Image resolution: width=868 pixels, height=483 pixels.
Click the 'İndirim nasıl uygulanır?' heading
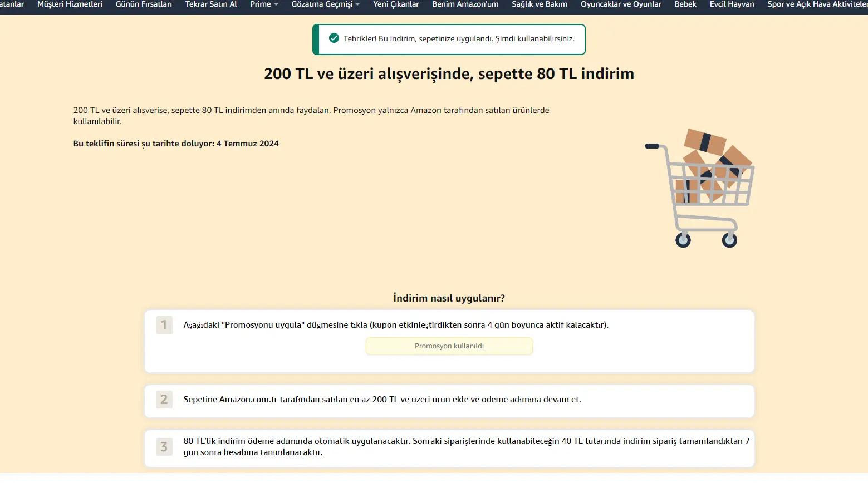449,298
